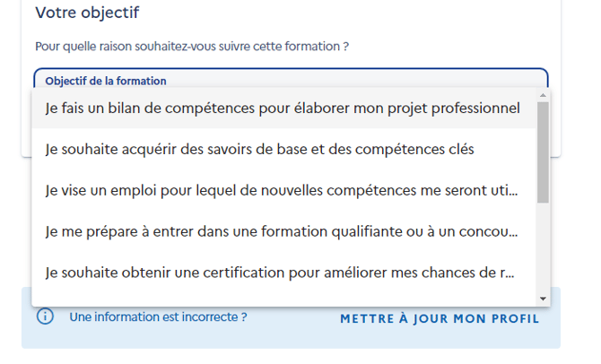Pick the "Je vise un emploi" option
The image size is (601, 364).
coord(281,190)
